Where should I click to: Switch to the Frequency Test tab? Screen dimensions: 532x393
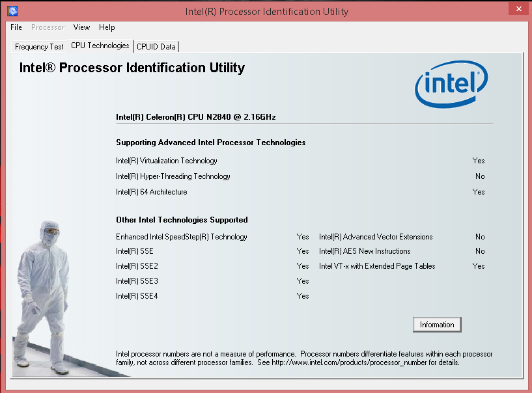(x=39, y=47)
